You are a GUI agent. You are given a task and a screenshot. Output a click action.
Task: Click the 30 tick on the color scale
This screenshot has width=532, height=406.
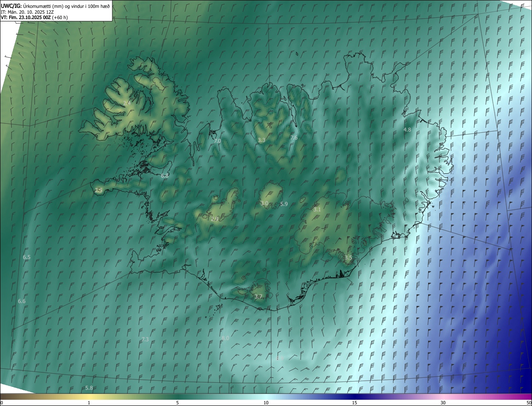(x=443, y=403)
